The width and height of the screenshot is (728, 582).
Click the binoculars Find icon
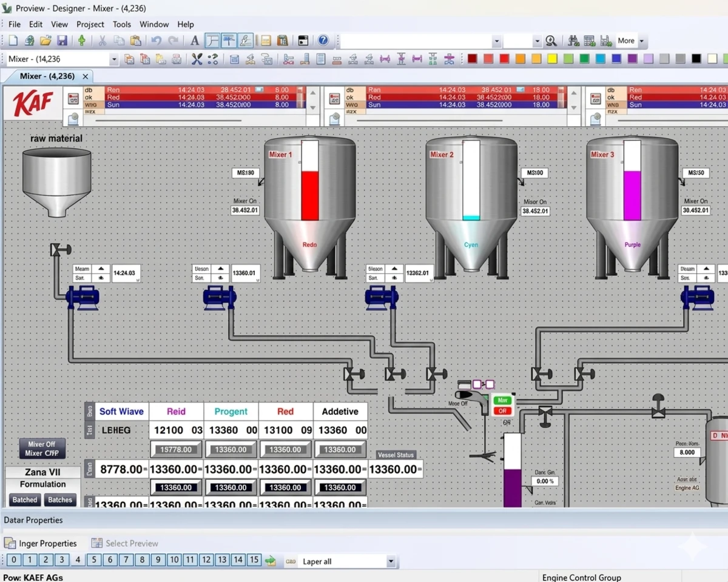[573, 41]
